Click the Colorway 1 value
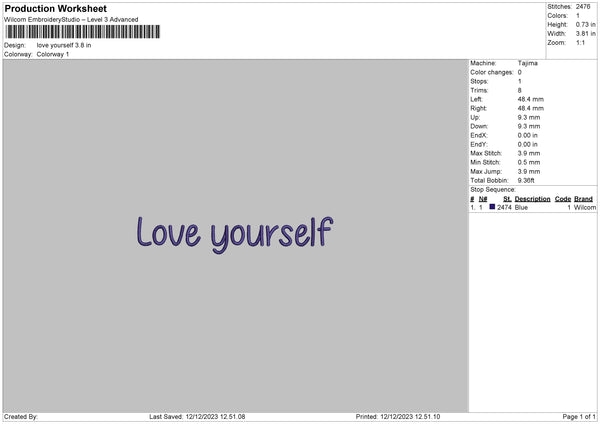 click(53, 54)
